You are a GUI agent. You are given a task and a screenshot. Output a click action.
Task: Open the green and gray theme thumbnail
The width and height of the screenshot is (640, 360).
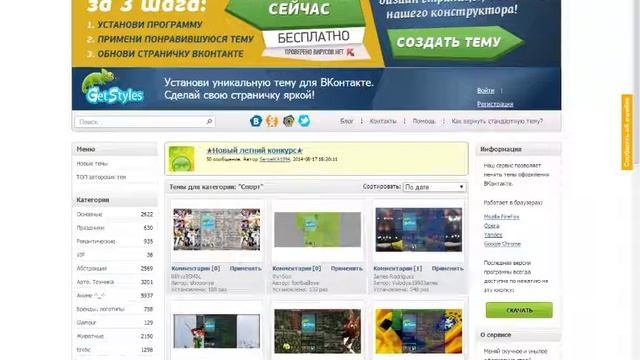pos(318,229)
